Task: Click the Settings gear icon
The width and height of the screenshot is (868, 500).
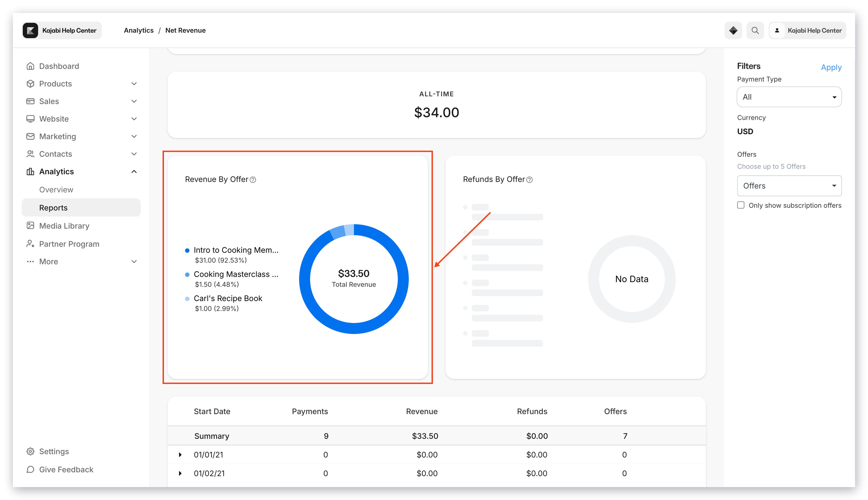Action: point(30,451)
